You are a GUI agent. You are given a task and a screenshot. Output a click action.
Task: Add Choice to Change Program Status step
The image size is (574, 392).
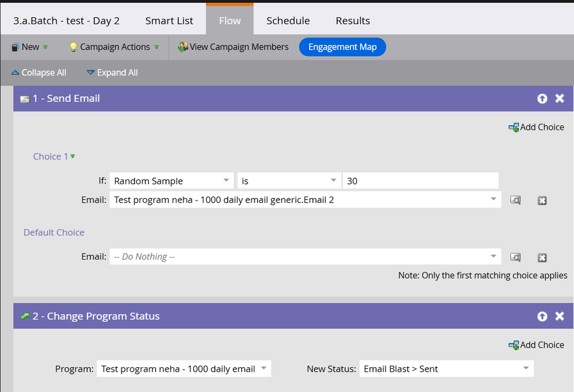click(x=537, y=345)
